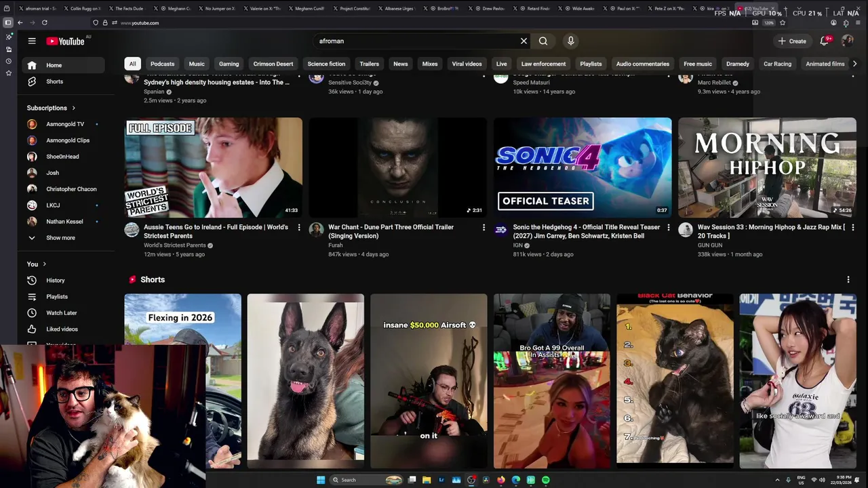
Task: Select the Gaming filter chip
Action: pyautogui.click(x=229, y=64)
